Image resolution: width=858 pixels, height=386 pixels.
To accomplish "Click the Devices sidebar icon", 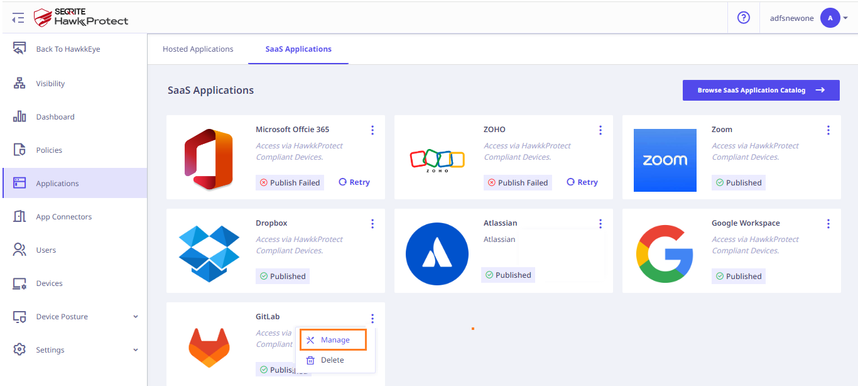I will pos(19,283).
